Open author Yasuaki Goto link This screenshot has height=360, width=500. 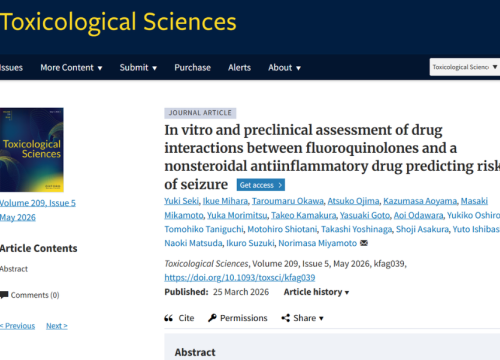point(365,215)
